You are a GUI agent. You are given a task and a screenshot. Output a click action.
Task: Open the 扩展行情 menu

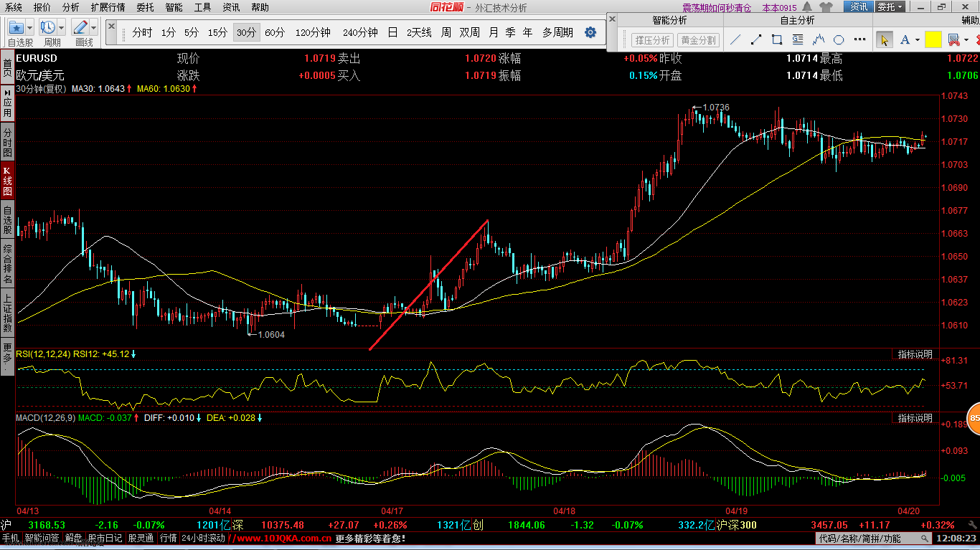(108, 7)
